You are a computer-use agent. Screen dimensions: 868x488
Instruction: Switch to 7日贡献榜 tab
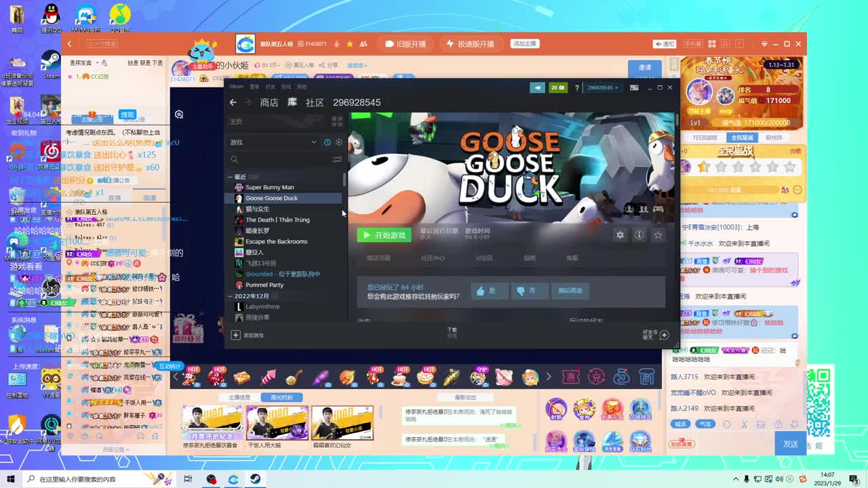(x=704, y=138)
